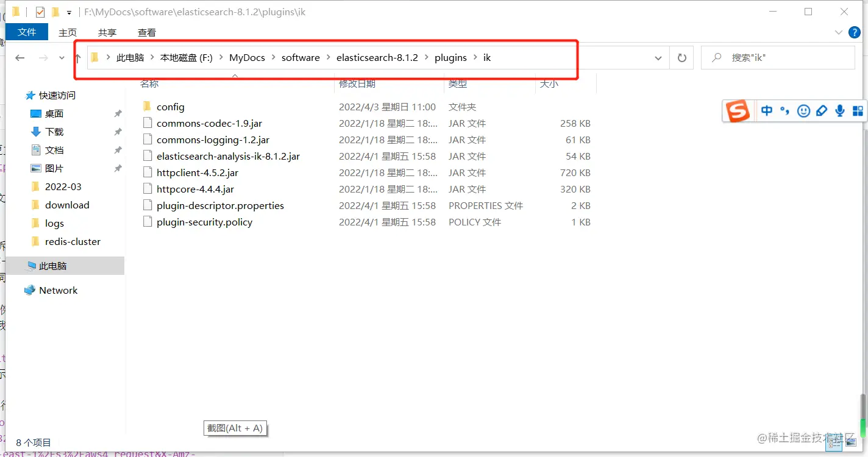Open the Sogou emoji picker icon
The image size is (868, 457).
click(x=803, y=111)
